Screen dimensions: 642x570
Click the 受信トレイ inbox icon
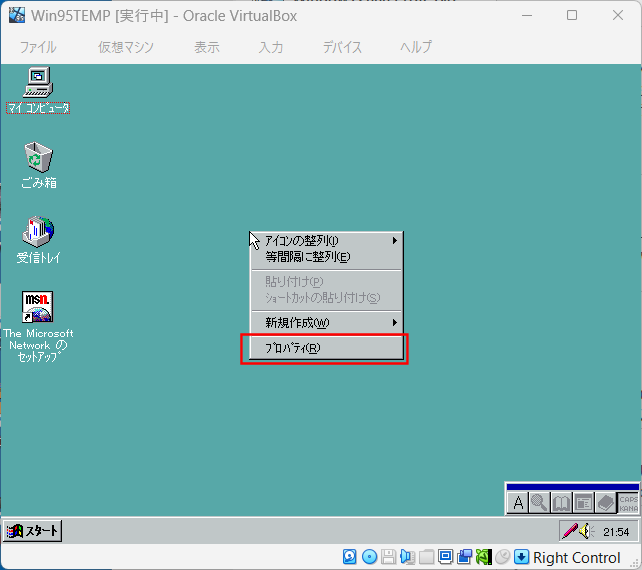coord(38,232)
